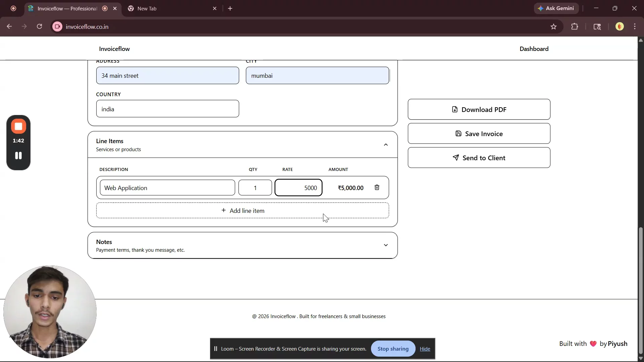
Task: Go to Invoiceflow home logo
Action: [114, 49]
